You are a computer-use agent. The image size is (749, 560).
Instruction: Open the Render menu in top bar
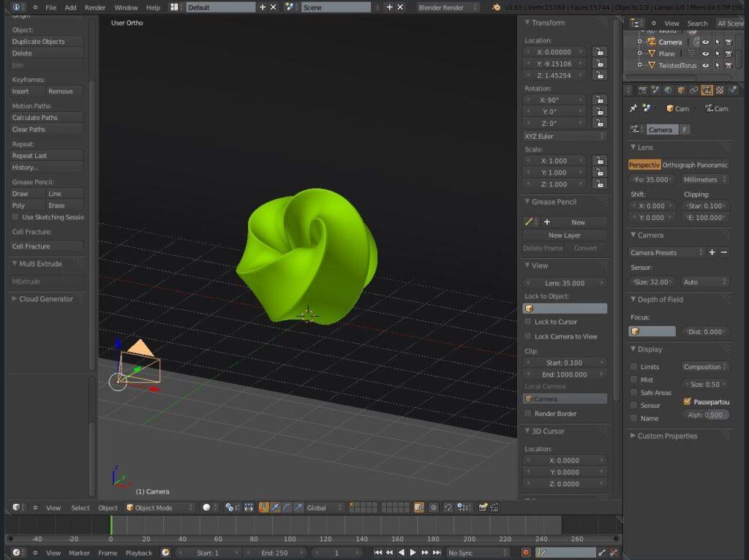click(x=95, y=7)
